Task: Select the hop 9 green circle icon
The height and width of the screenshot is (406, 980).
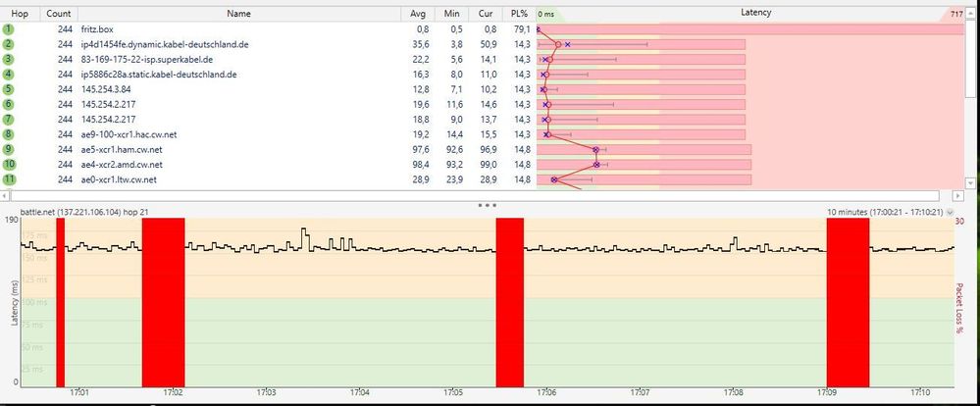Action: pos(8,149)
